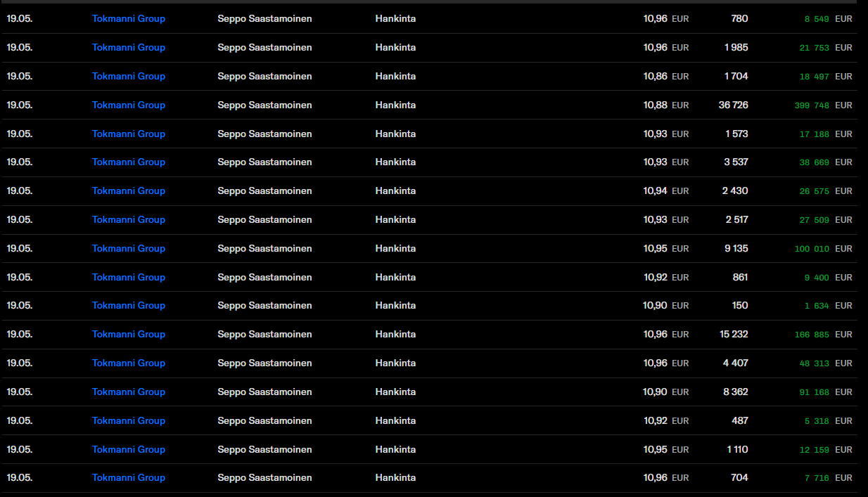
Task: Click the total value 166 885 EUR
Action: (x=824, y=335)
